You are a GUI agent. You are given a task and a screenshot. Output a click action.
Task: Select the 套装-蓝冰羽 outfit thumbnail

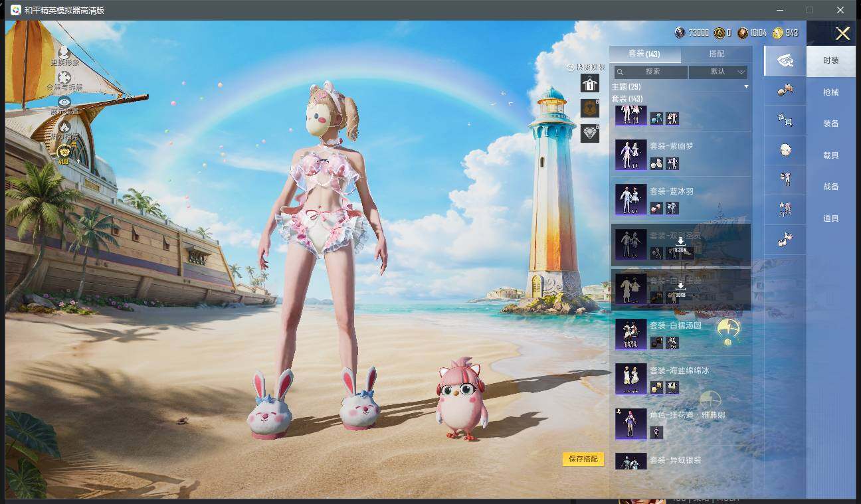[x=630, y=200]
